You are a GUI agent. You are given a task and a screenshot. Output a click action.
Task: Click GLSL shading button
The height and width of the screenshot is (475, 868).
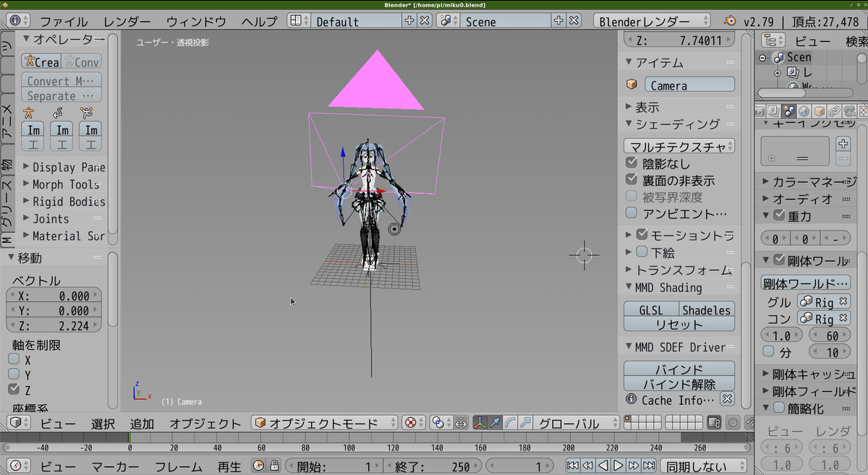click(x=651, y=309)
